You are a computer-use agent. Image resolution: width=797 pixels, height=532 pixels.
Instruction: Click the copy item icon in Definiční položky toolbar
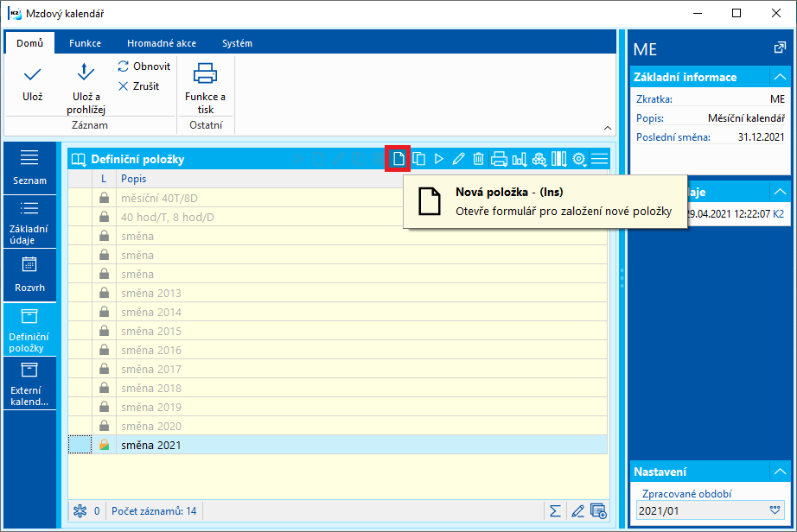click(419, 159)
